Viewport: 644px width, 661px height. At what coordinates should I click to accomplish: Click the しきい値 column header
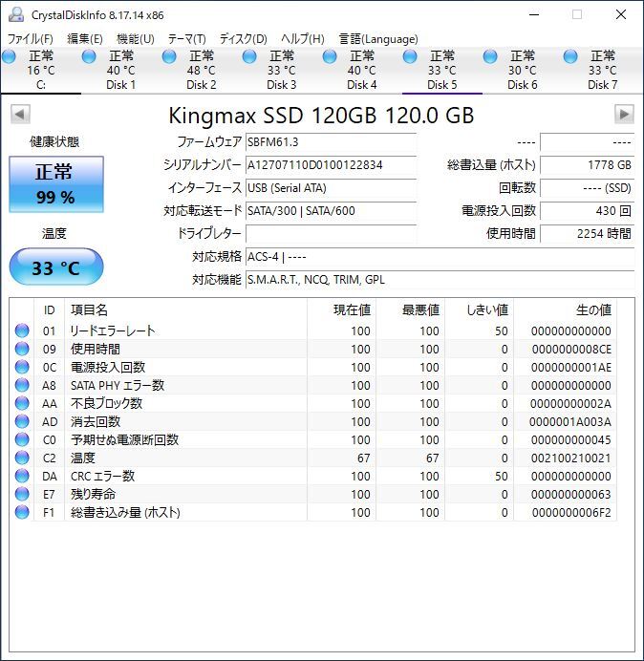[479, 310]
